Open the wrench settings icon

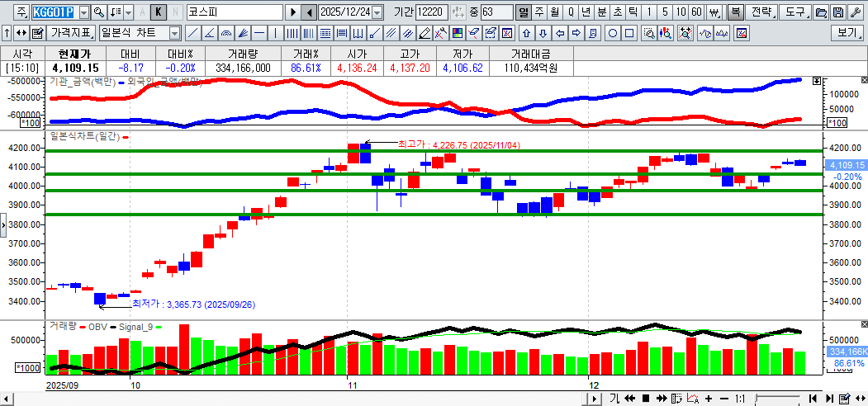click(854, 12)
